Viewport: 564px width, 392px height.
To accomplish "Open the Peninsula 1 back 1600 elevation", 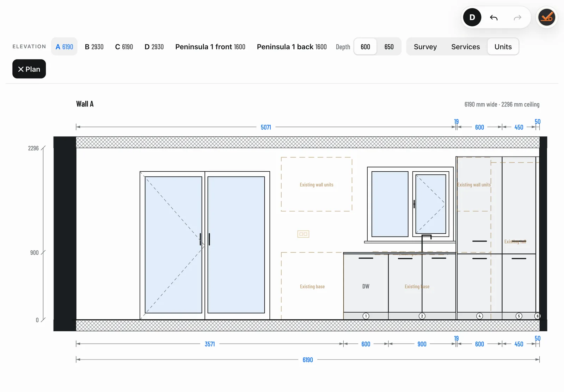I will pos(292,47).
